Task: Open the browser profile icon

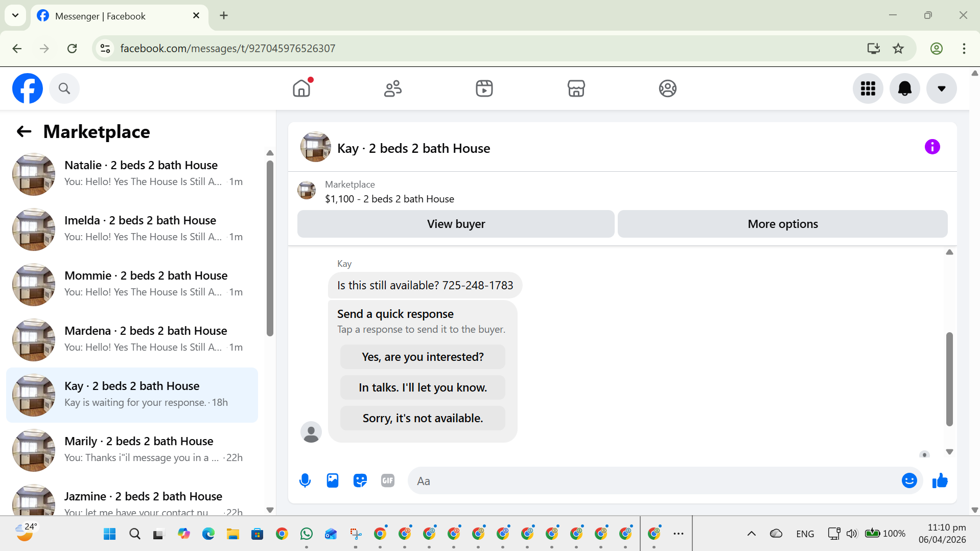Action: [936, 49]
